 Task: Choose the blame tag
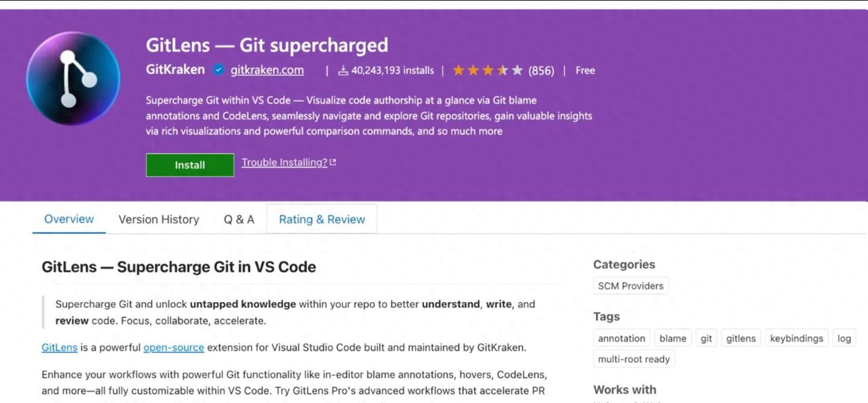pos(673,339)
